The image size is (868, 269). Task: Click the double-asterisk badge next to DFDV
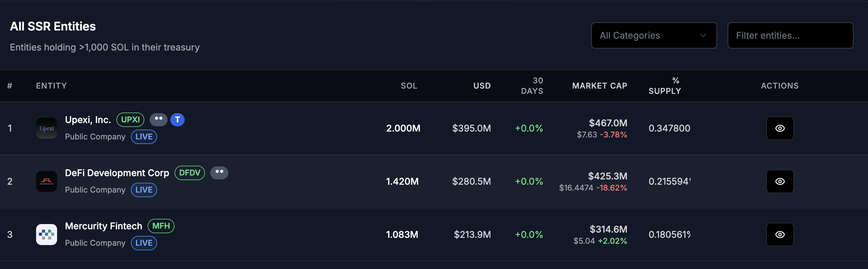click(219, 173)
